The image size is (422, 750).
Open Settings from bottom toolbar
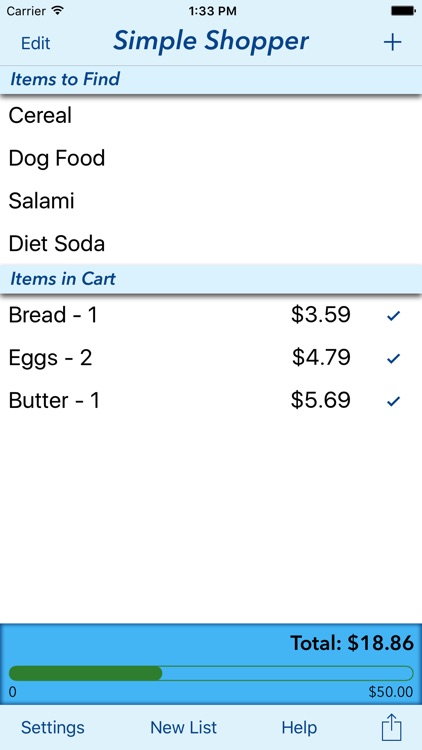[x=53, y=728]
